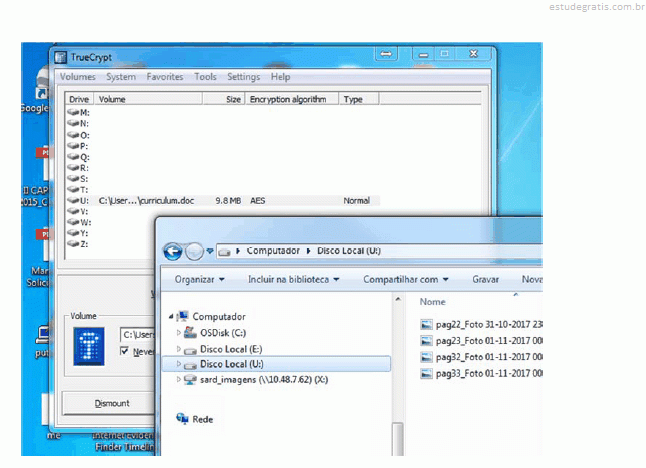Open TrueCrypt Volumes menu
The width and height of the screenshot is (646, 468).
[x=77, y=77]
